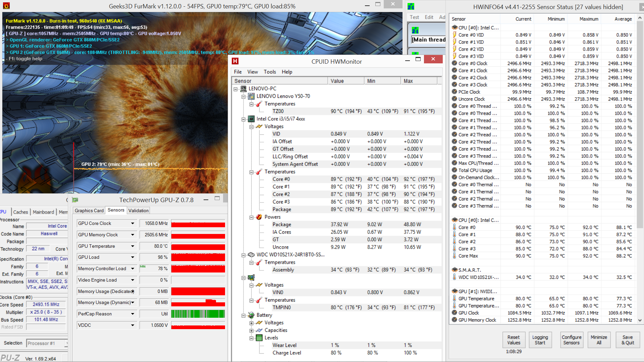Expand the Battery Voltages node
Image resolution: width=644 pixels, height=362 pixels.
tap(251, 323)
